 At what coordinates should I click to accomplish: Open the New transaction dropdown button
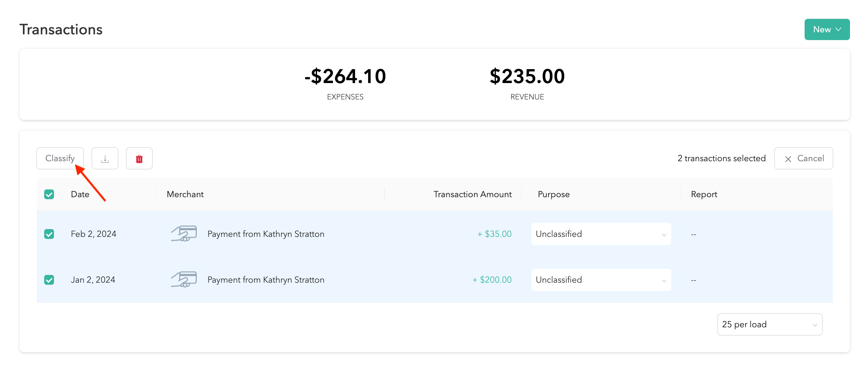pos(827,29)
